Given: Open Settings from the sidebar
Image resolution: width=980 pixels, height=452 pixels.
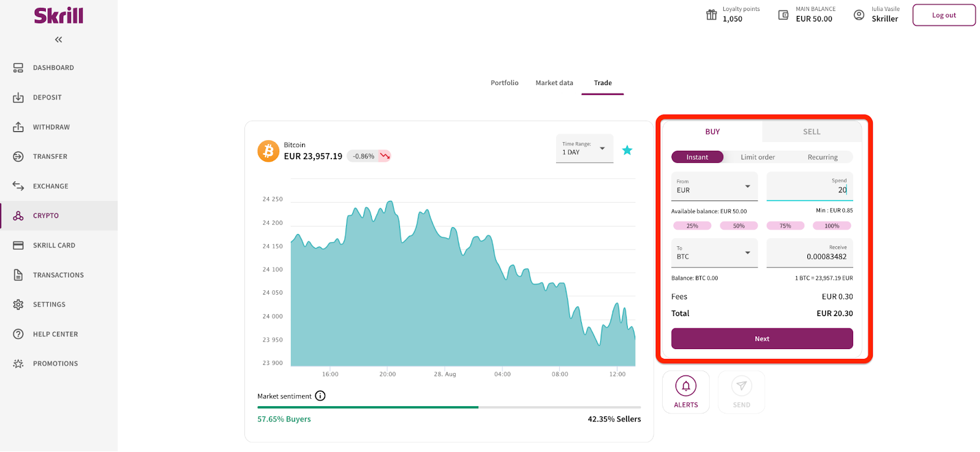Looking at the screenshot, I should 59,304.
